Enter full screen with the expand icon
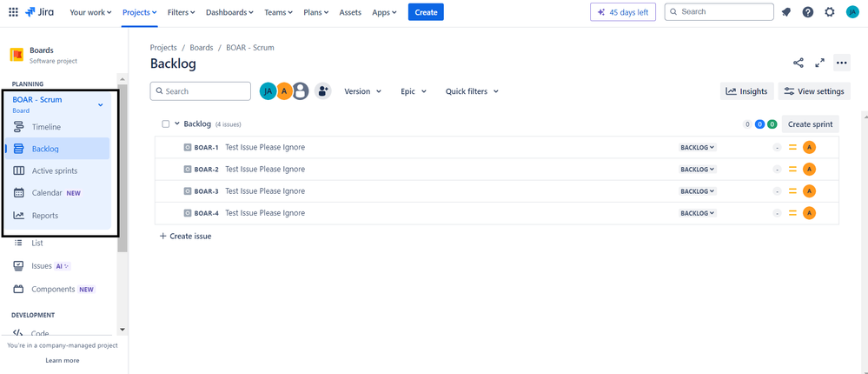Screen dimensions: 868x374 pyautogui.click(x=820, y=63)
